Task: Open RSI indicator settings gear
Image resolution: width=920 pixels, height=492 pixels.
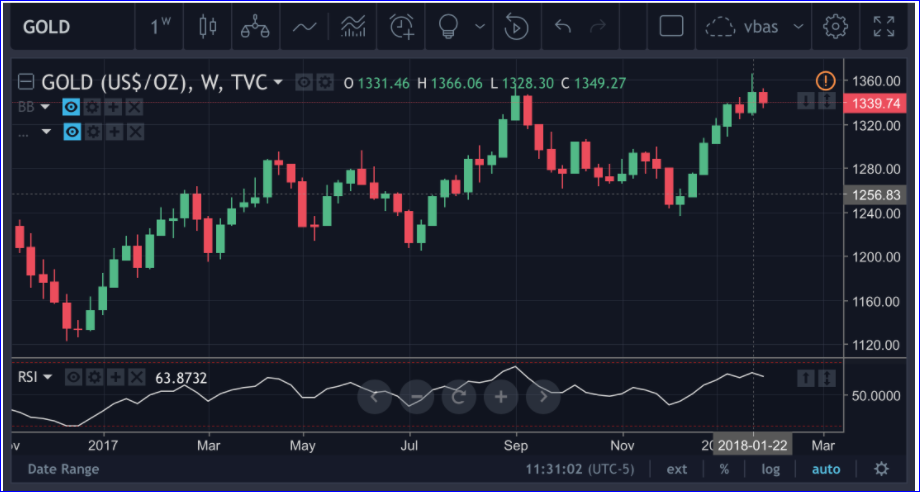Action: point(94,377)
